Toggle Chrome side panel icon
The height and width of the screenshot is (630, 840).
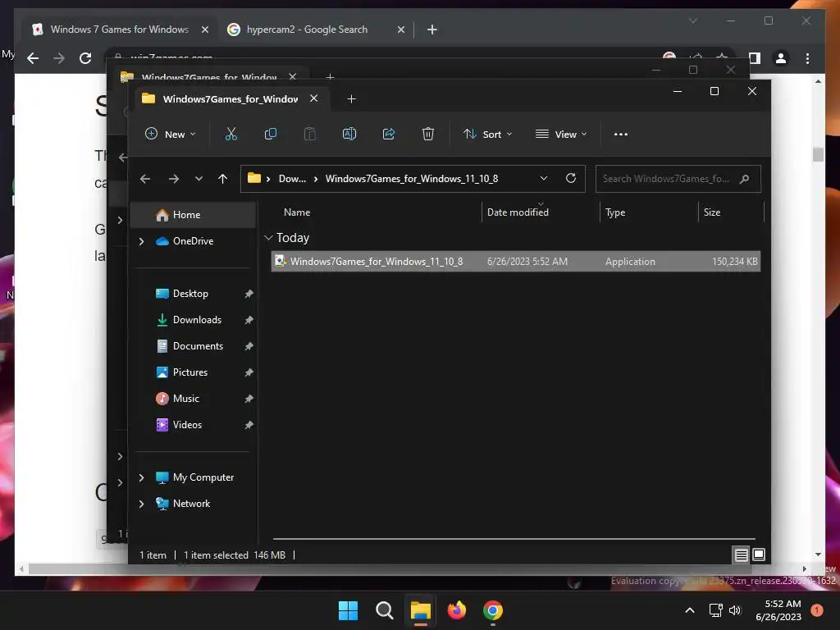755,58
